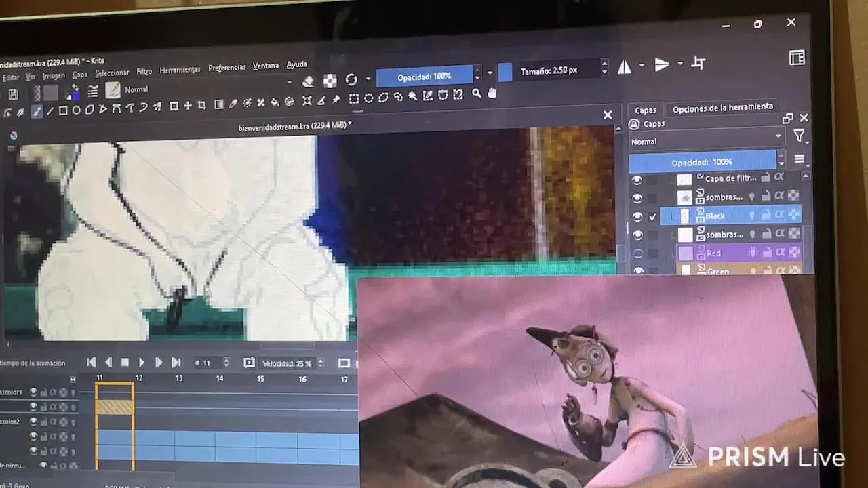Increase the frame number spinner
This screenshot has width=868, height=488.
click(x=226, y=361)
